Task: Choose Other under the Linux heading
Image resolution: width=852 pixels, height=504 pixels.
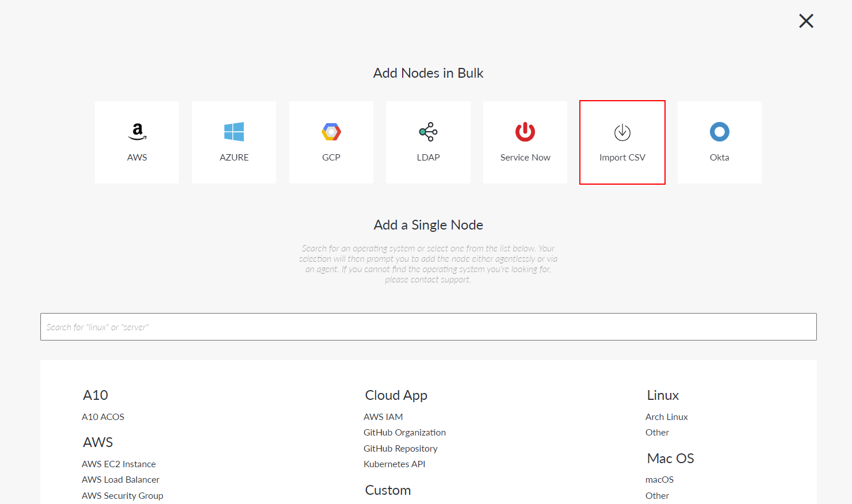Action: coord(657,433)
